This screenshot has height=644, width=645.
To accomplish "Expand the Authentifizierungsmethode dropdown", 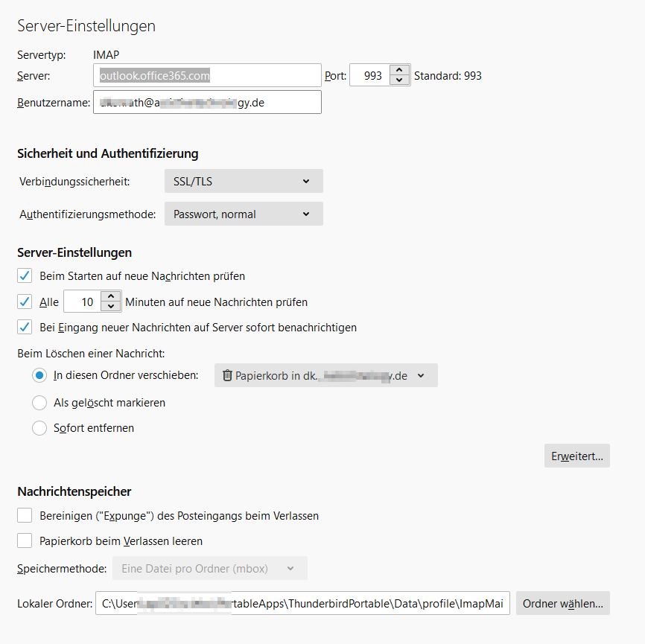I will 244,214.
